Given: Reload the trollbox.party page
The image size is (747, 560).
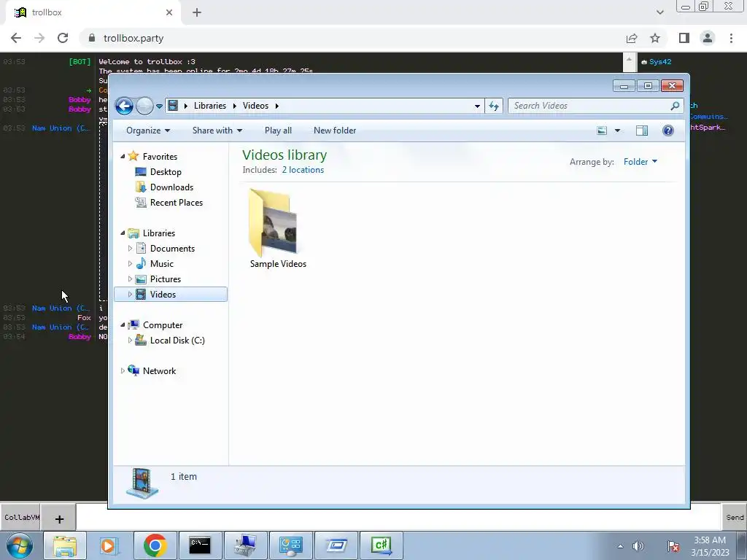Looking at the screenshot, I should click(x=63, y=38).
